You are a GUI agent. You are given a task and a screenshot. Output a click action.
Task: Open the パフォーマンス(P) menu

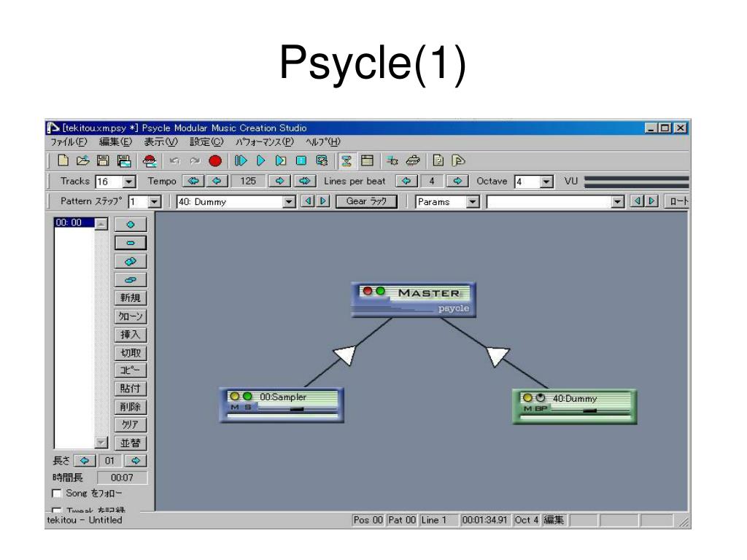(264, 142)
